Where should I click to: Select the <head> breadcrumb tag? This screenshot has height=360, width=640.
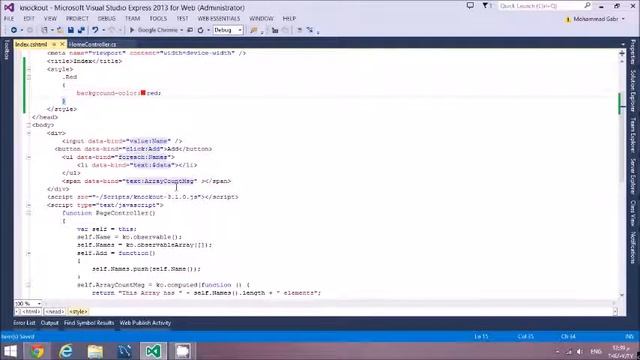tap(54, 311)
